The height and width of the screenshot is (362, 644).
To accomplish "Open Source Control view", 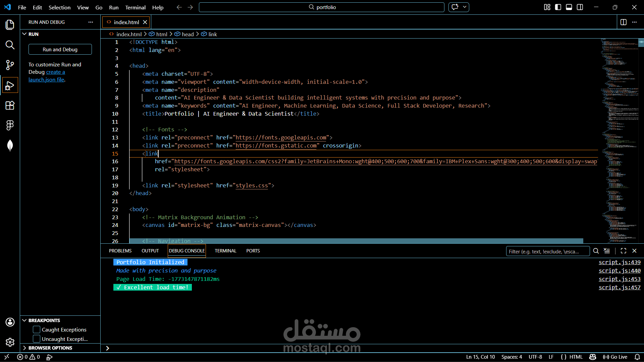I will [x=10, y=65].
